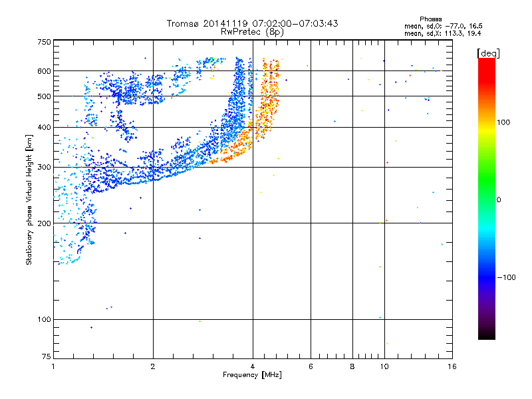Click the y-axis tick label "500"
532x399 pixels.
pos(44,96)
